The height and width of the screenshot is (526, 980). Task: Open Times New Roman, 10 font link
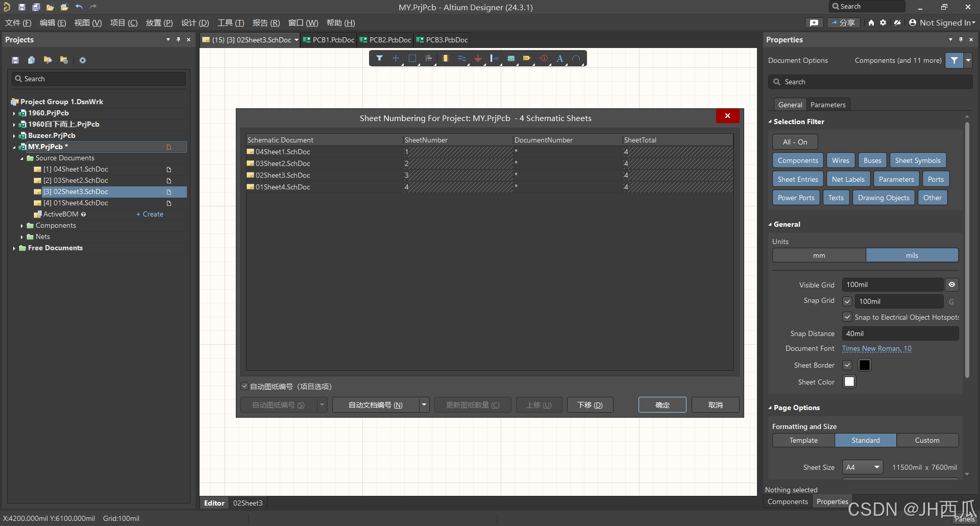click(877, 348)
